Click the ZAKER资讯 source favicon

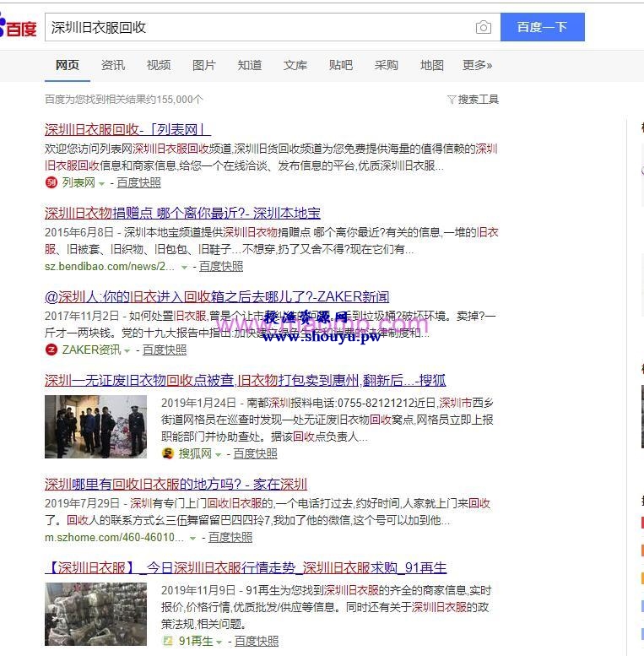click(x=51, y=350)
